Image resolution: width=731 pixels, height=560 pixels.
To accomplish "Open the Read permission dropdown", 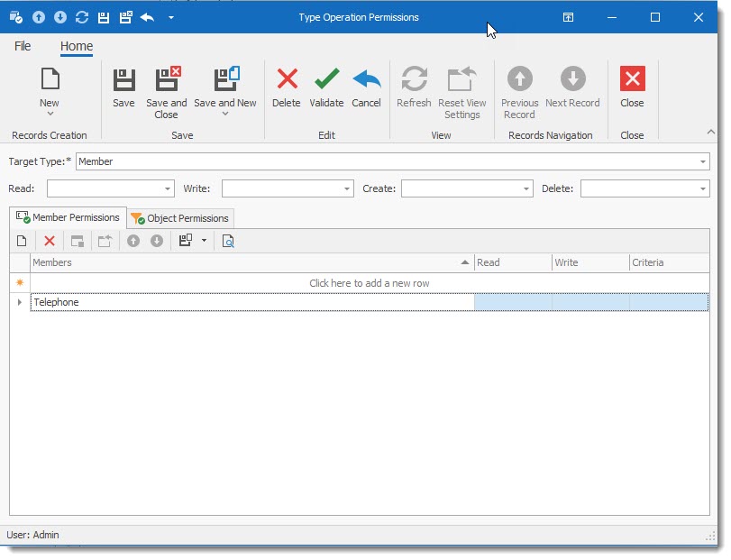I will [168, 189].
